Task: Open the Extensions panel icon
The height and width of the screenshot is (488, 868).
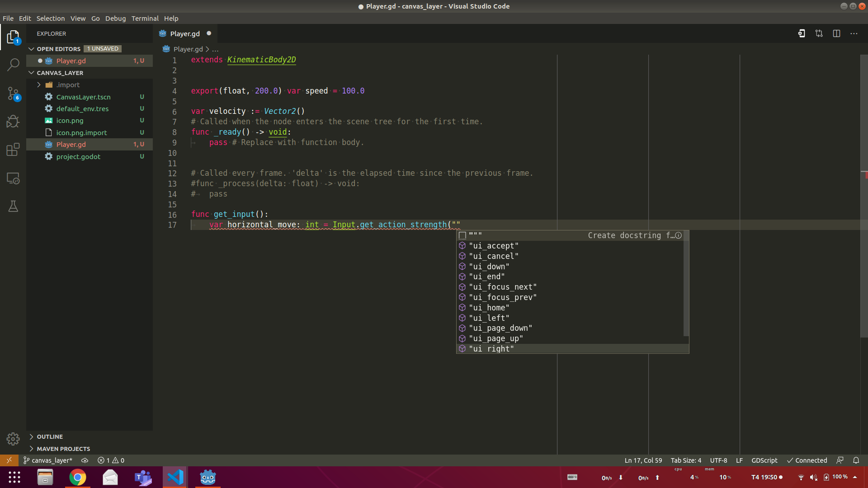Action: click(13, 149)
